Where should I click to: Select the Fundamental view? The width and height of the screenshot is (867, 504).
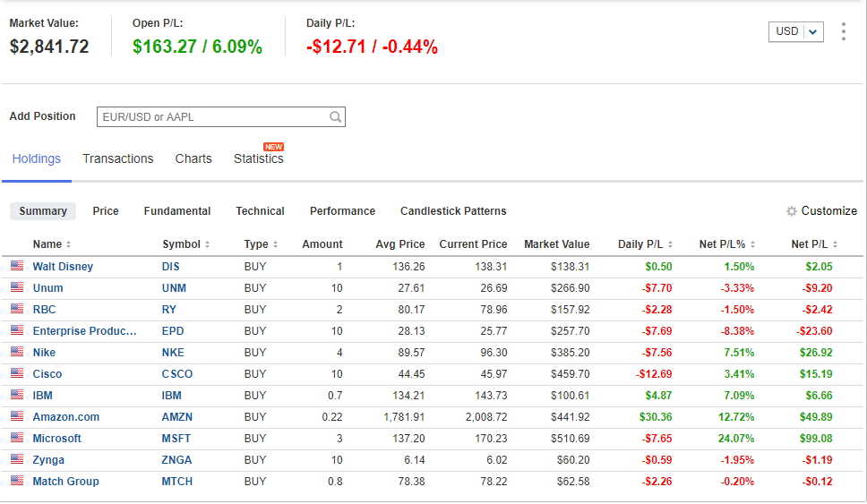177,211
